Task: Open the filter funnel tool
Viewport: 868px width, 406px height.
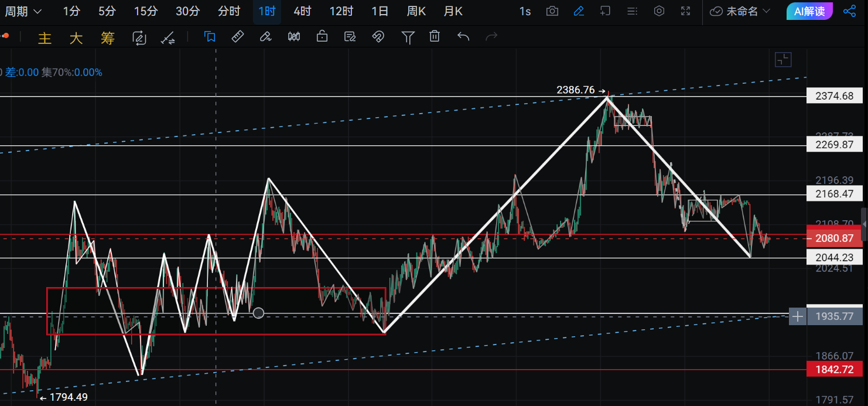Action: tap(408, 37)
